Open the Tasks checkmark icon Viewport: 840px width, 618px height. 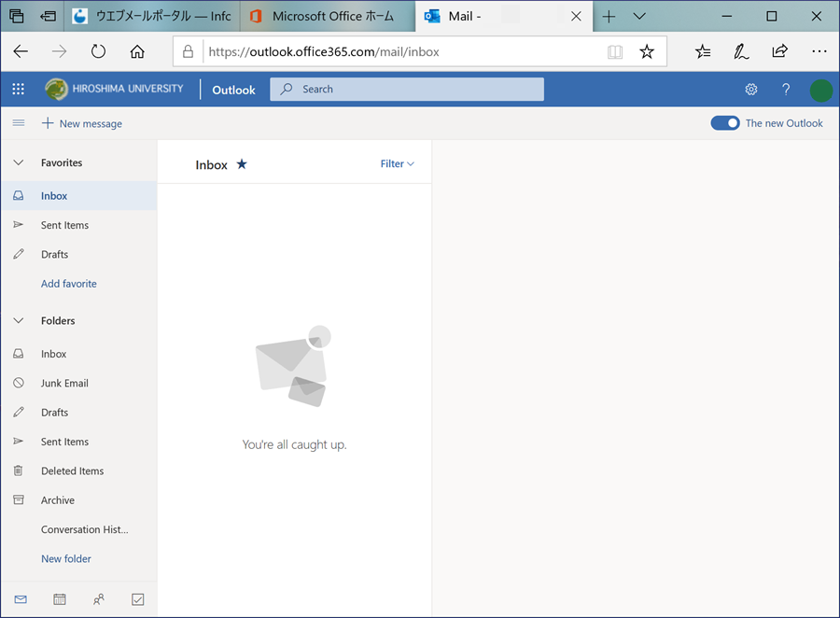pos(138,599)
